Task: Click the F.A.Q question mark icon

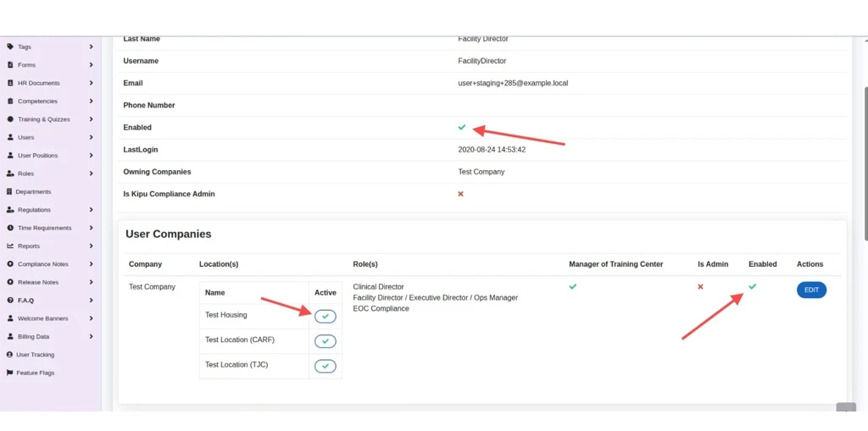Action: (10, 301)
